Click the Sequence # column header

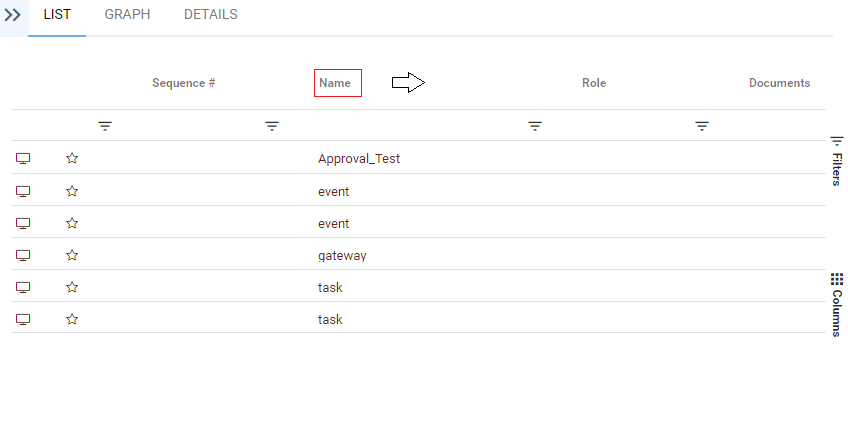(184, 83)
